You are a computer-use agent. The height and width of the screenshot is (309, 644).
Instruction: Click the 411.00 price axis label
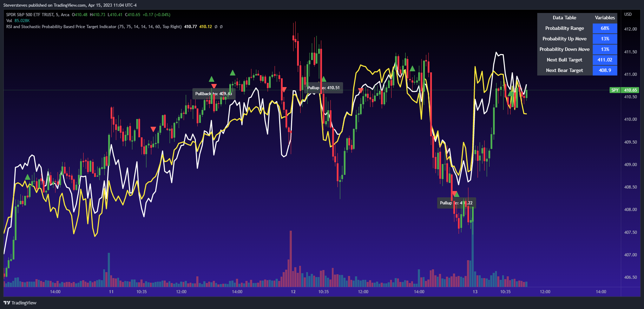point(630,74)
